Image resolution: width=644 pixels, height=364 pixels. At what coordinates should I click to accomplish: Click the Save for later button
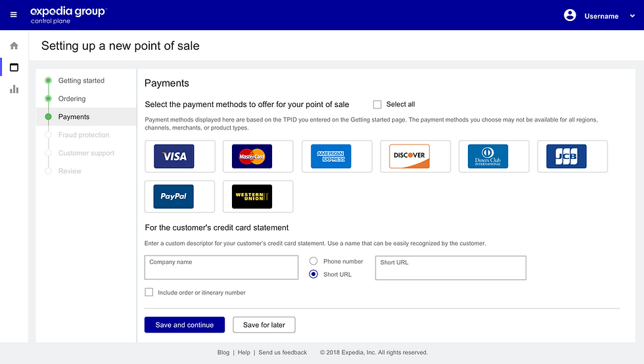[264, 325]
